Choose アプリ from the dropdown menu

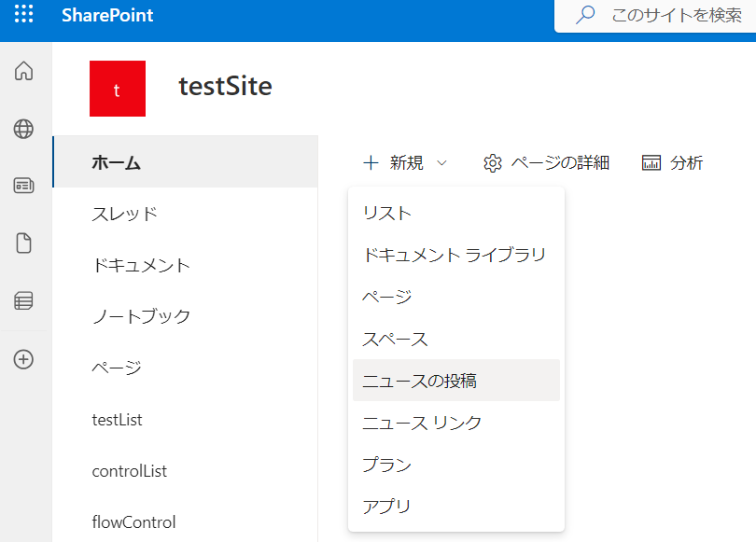pos(387,507)
